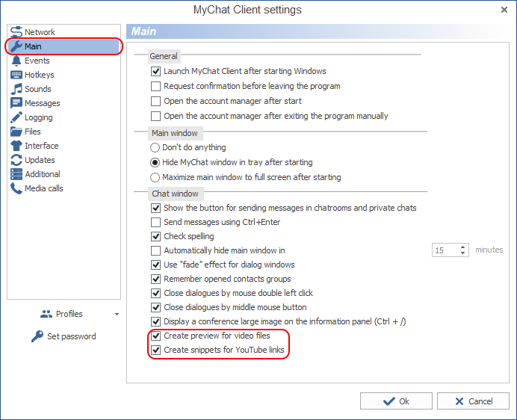This screenshot has width=517, height=420.
Task: Check Open the account manager after start
Action: [x=155, y=101]
